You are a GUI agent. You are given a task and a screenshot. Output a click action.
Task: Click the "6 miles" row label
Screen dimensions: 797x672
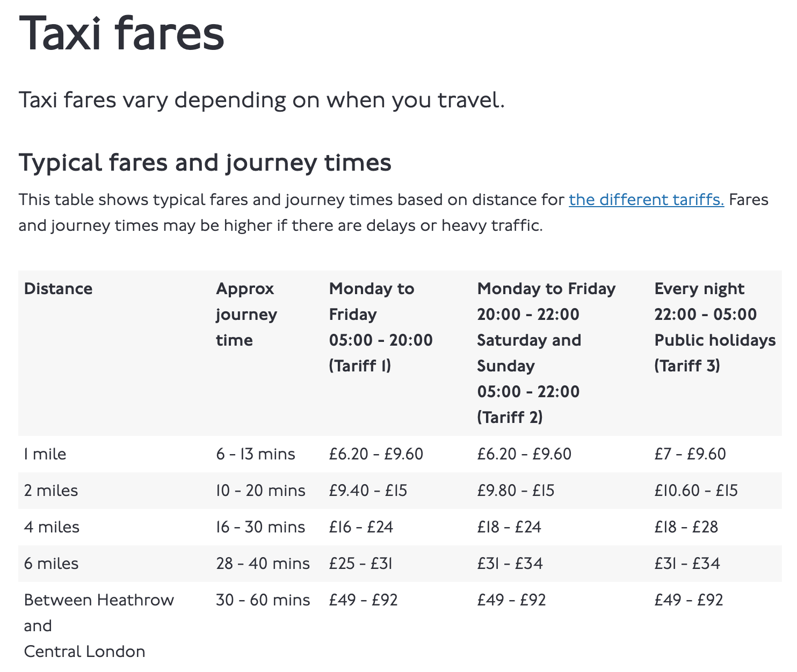[52, 564]
